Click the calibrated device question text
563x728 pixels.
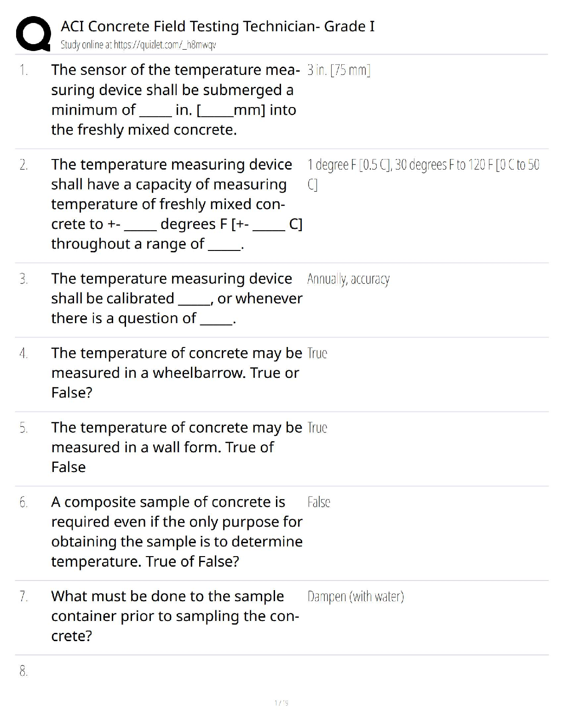tap(177, 298)
